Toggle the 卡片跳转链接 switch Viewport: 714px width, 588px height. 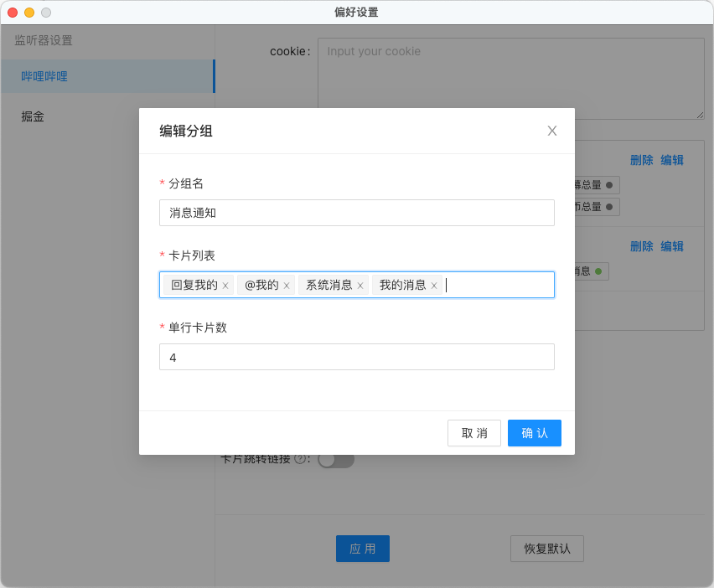[336, 460]
